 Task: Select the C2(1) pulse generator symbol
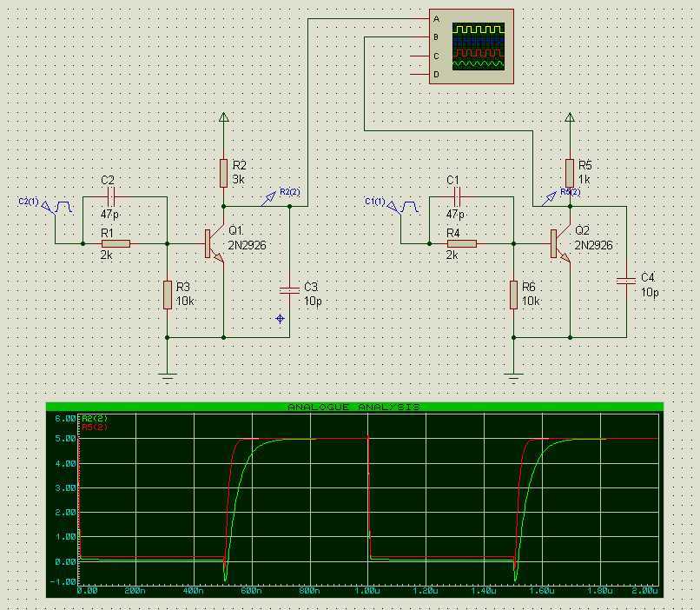click(x=62, y=207)
